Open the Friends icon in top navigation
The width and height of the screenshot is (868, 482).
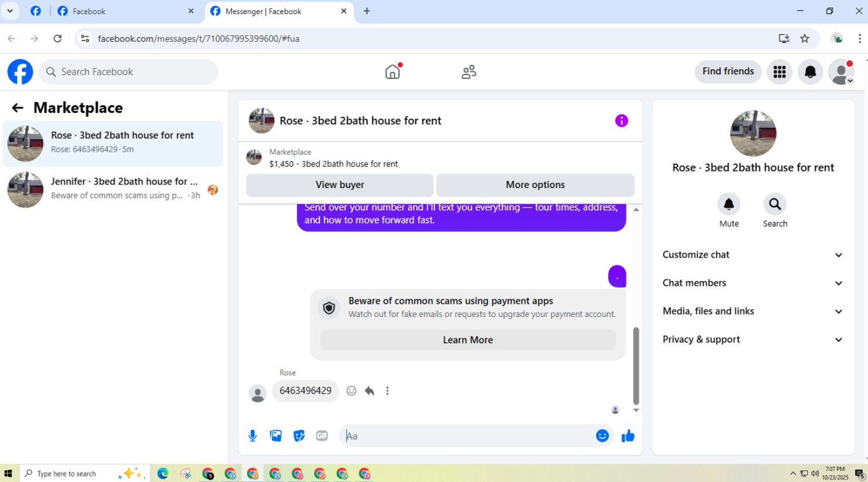pos(469,71)
